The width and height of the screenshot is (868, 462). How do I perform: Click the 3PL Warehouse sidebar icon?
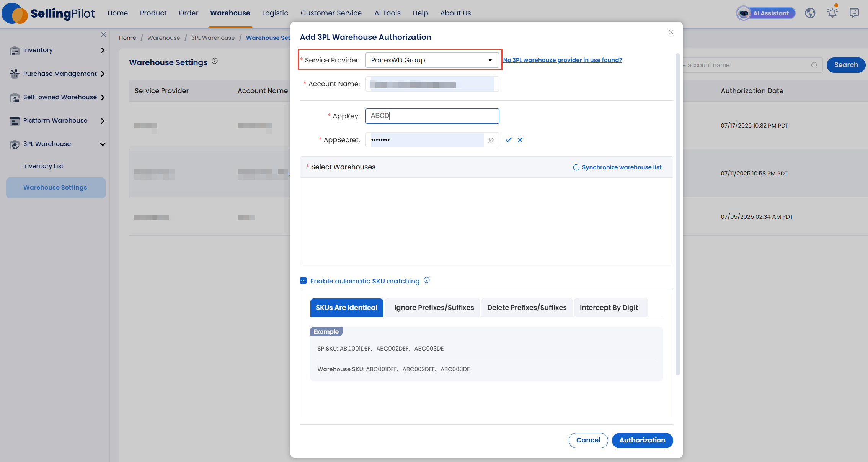(15, 144)
